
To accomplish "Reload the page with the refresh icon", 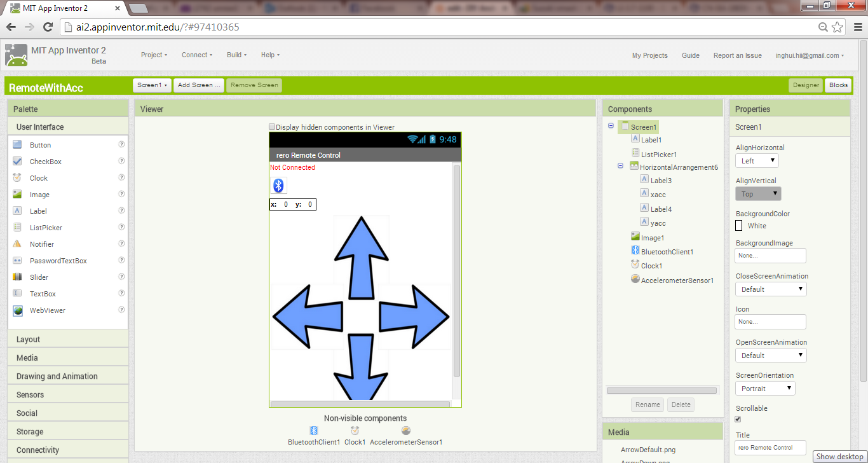I will coord(48,27).
